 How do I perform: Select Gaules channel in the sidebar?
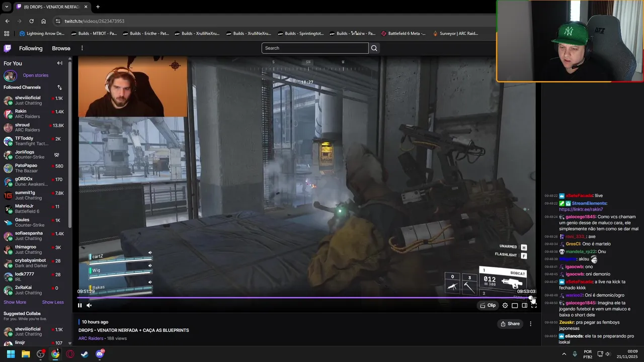coord(34,222)
